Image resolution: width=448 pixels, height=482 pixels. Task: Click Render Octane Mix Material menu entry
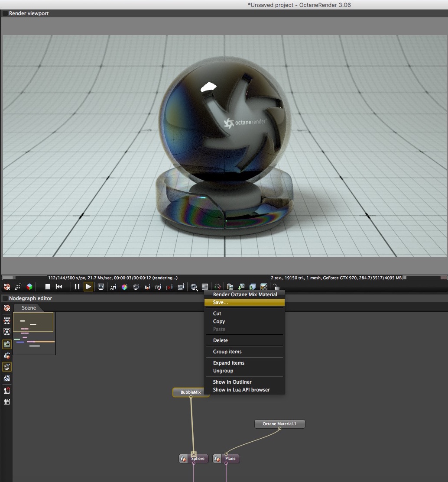pos(244,294)
